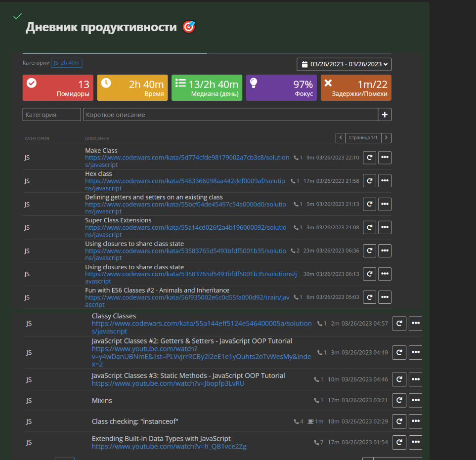Sort by the Описание column header
This screenshot has width=476, height=460.
click(97, 138)
